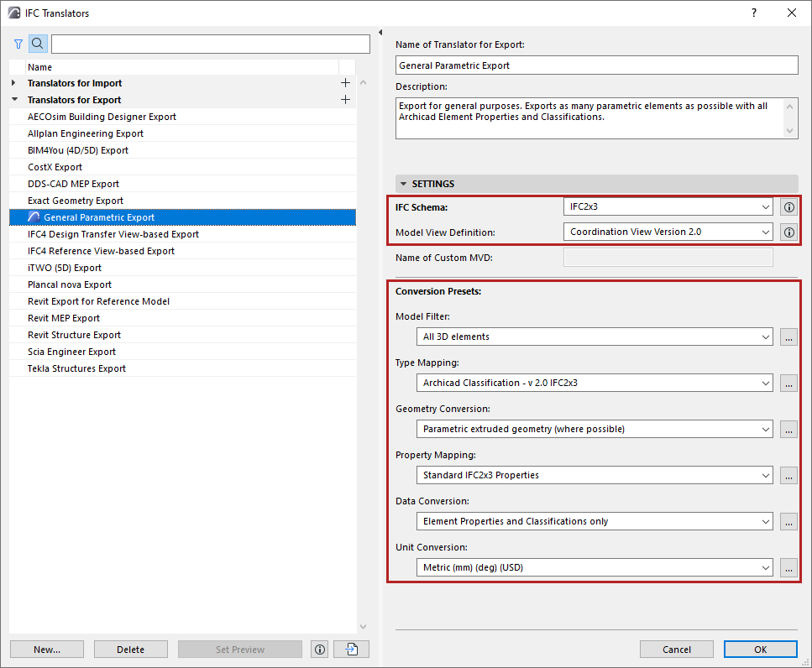Click the Name of Custom MVD field
Image resolution: width=812 pixels, height=668 pixels.
click(668, 258)
